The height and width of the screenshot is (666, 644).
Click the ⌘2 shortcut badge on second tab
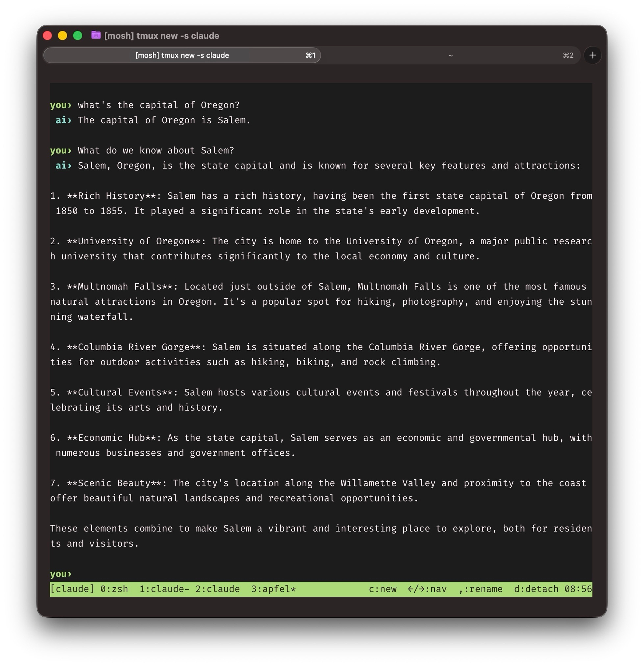tap(568, 55)
